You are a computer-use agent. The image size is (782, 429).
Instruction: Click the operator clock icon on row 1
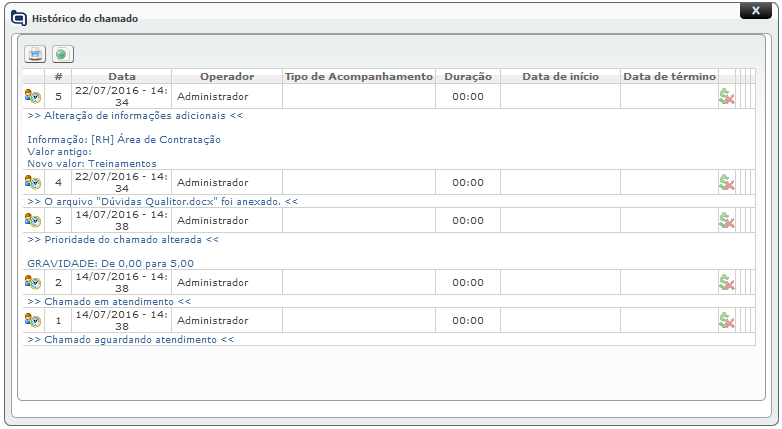[33, 320]
